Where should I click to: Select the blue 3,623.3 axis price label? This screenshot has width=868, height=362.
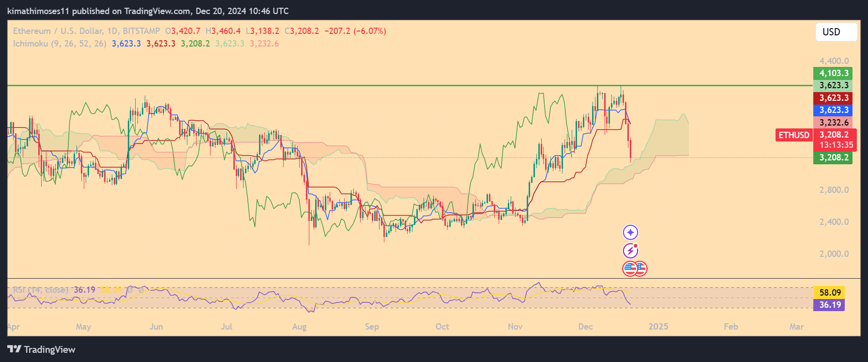coord(833,110)
